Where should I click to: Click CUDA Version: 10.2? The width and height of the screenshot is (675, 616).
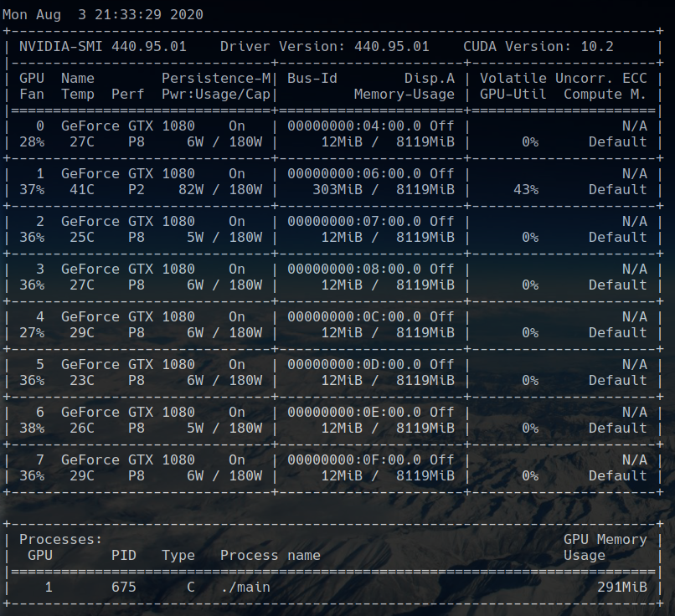(x=538, y=47)
